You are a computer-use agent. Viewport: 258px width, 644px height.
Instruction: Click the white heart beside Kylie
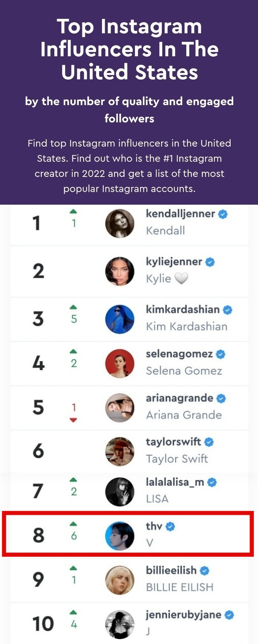coord(181,278)
